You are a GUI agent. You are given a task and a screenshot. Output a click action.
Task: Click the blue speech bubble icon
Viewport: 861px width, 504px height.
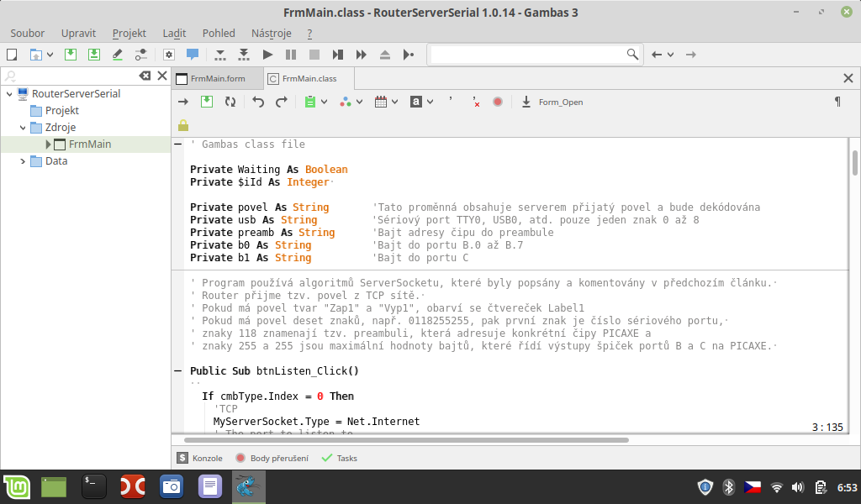pyautogui.click(x=193, y=55)
